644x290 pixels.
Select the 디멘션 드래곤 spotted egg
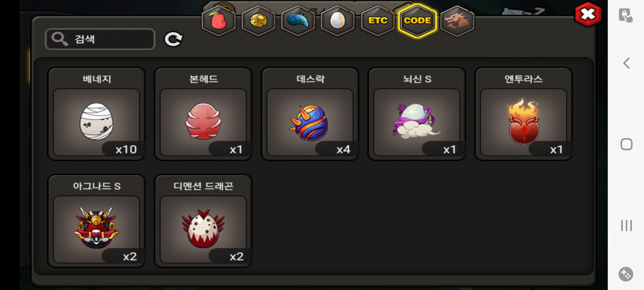click(x=203, y=221)
